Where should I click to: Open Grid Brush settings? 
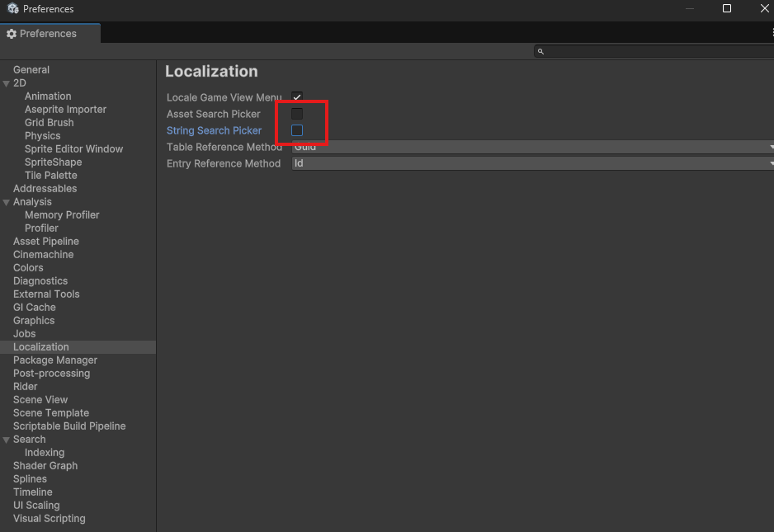[49, 122]
